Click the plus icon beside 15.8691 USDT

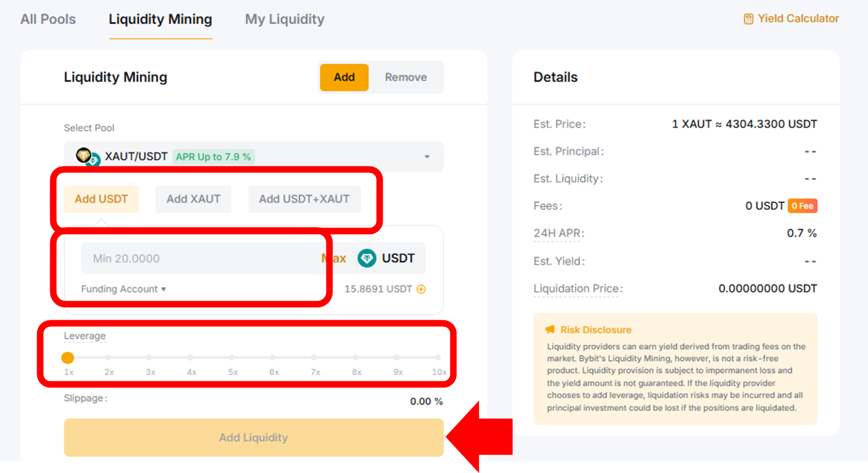(421, 289)
